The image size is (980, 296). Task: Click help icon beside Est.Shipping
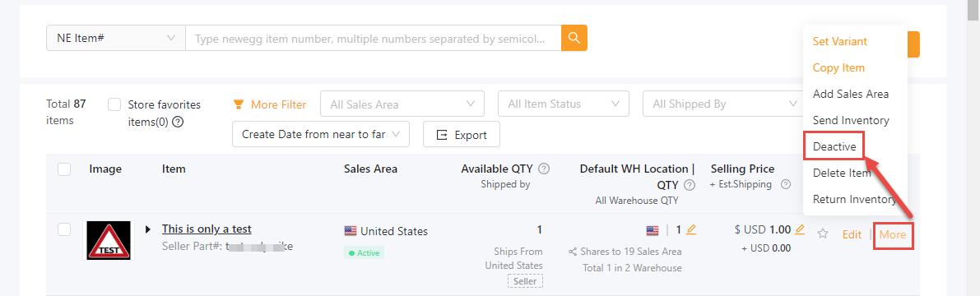[x=787, y=184]
